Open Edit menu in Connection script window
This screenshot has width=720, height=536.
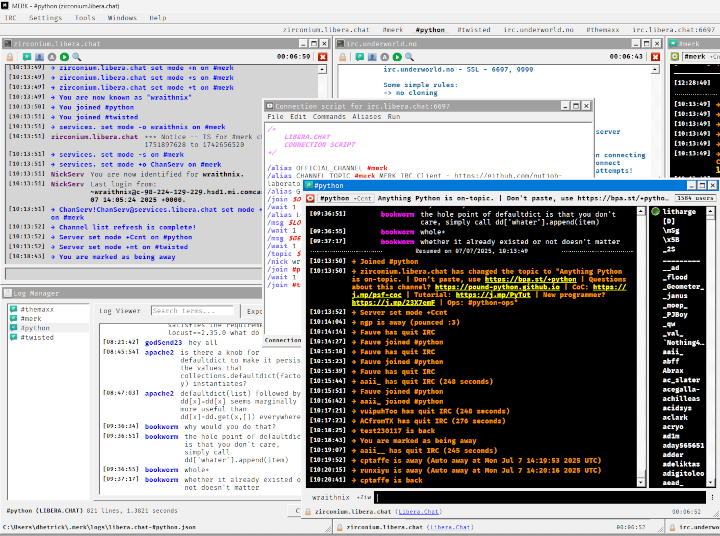coord(298,117)
